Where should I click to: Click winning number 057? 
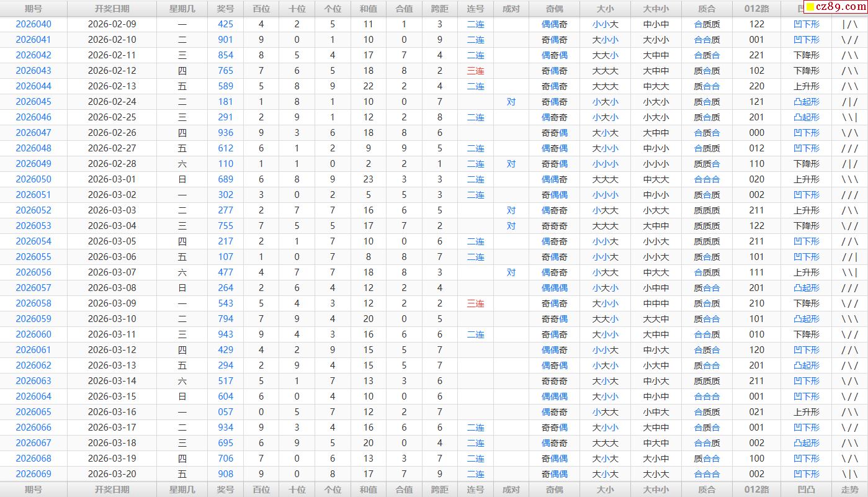tap(226, 412)
